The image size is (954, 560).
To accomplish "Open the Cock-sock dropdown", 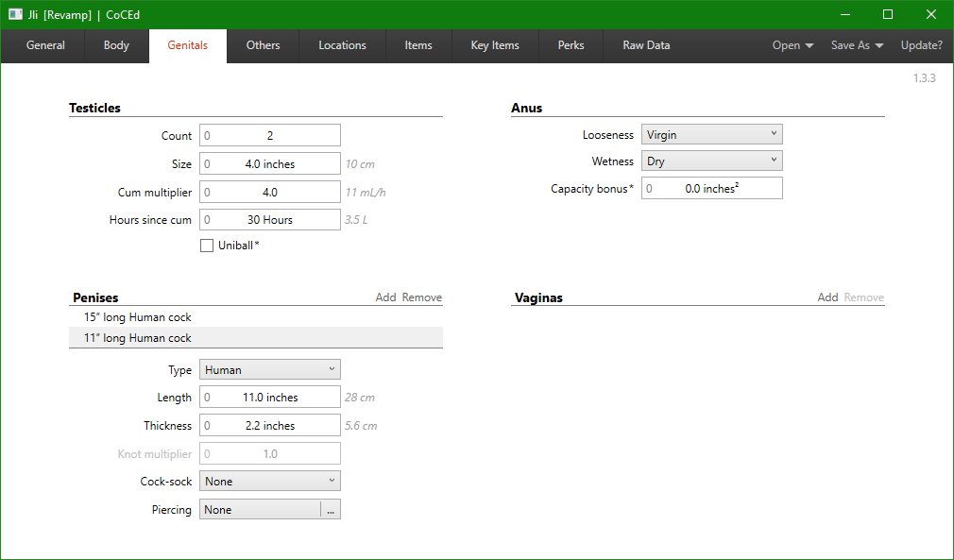I will click(269, 482).
